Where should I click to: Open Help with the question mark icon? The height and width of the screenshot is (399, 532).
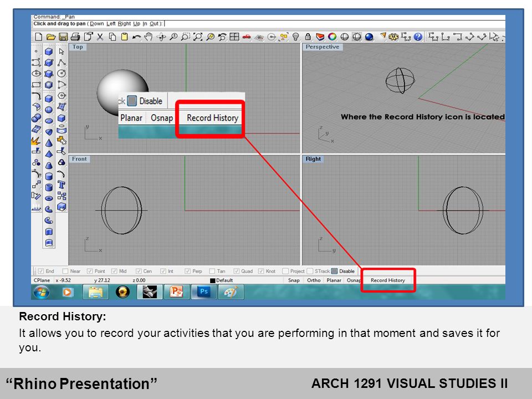point(418,37)
